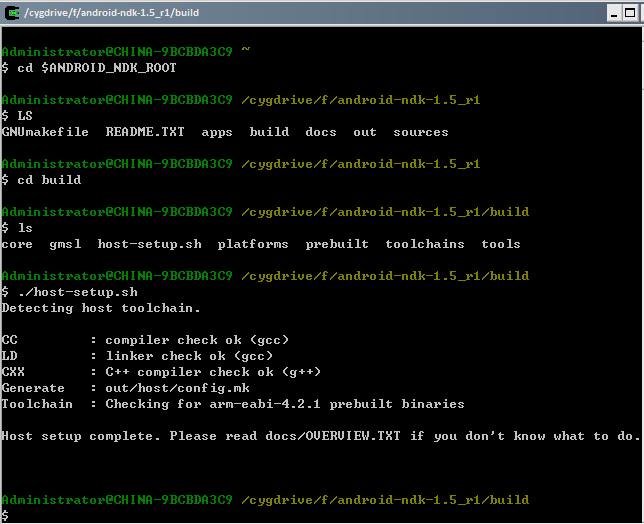Maximize the Cygwin terminal window
Image resolution: width=644 pixels, height=524 pixels.
click(630, 13)
